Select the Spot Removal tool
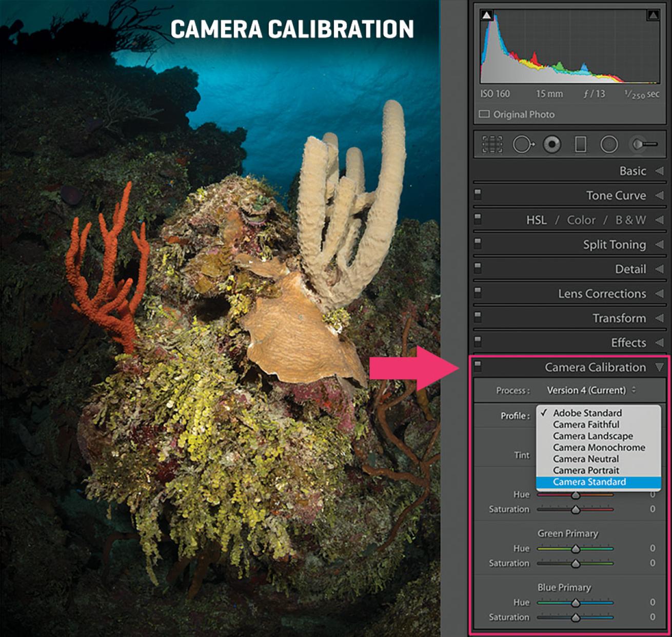Viewport: 672px width, 637px height. (522, 144)
